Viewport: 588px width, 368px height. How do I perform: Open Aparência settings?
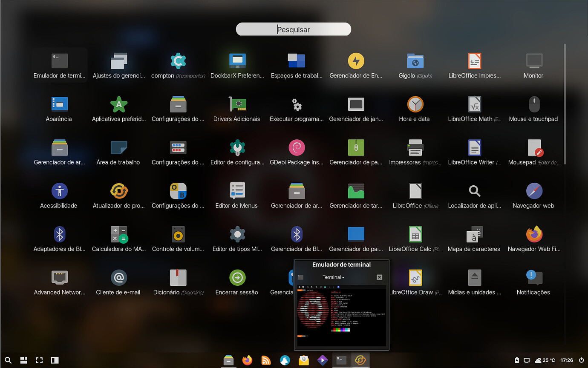pos(60,109)
